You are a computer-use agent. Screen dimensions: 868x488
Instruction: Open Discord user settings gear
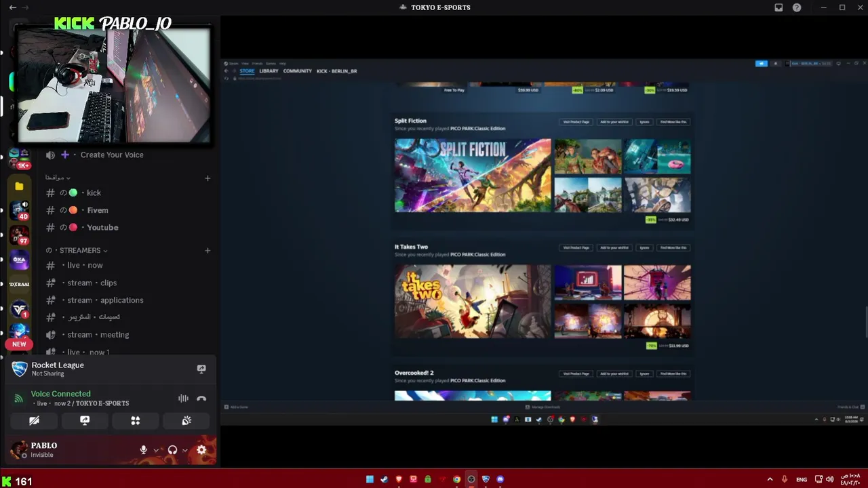coord(201,449)
